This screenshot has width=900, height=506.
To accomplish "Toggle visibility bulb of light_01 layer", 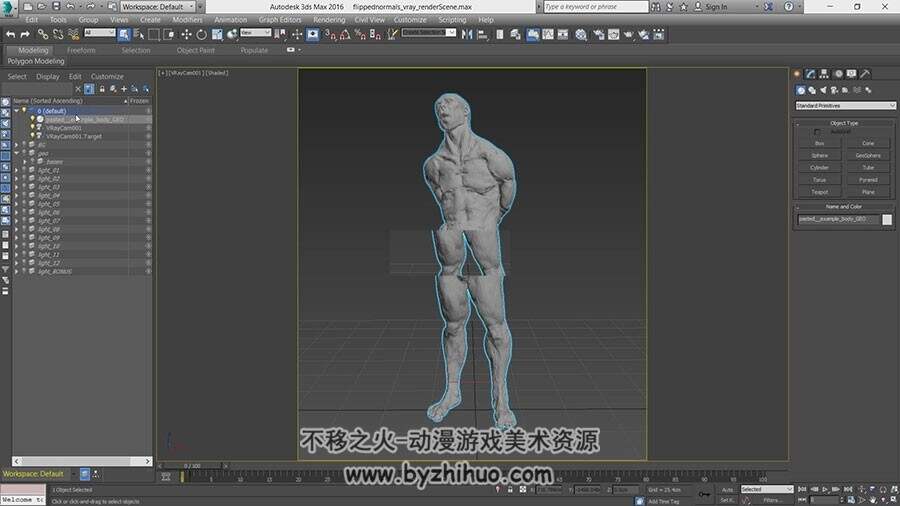I will 24,170.
